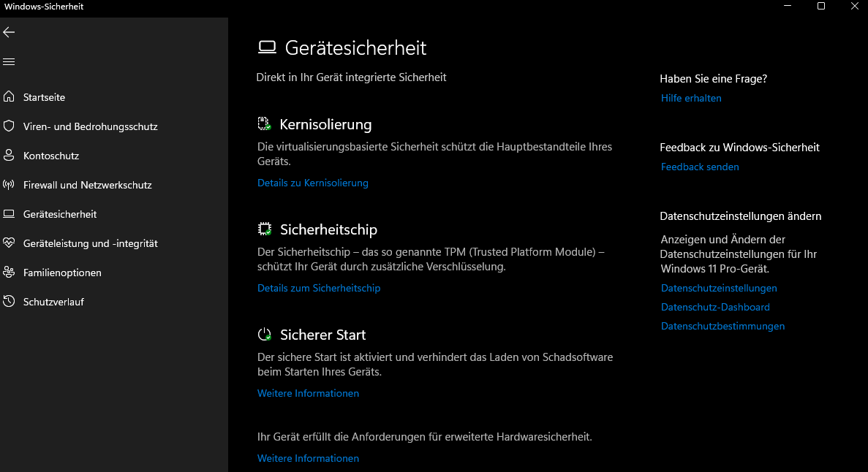Click the Geräteleistung und -integrität heart icon
The height and width of the screenshot is (472, 868).
click(9, 243)
